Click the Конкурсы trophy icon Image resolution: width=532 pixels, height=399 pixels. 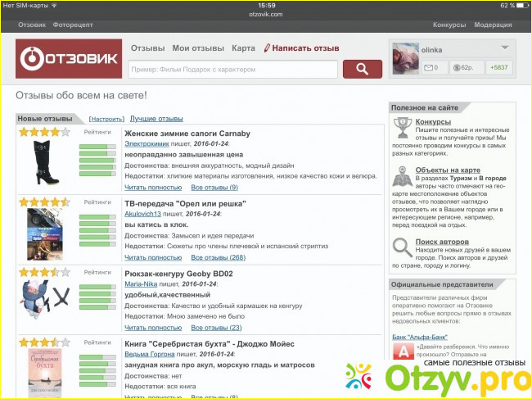(402, 127)
